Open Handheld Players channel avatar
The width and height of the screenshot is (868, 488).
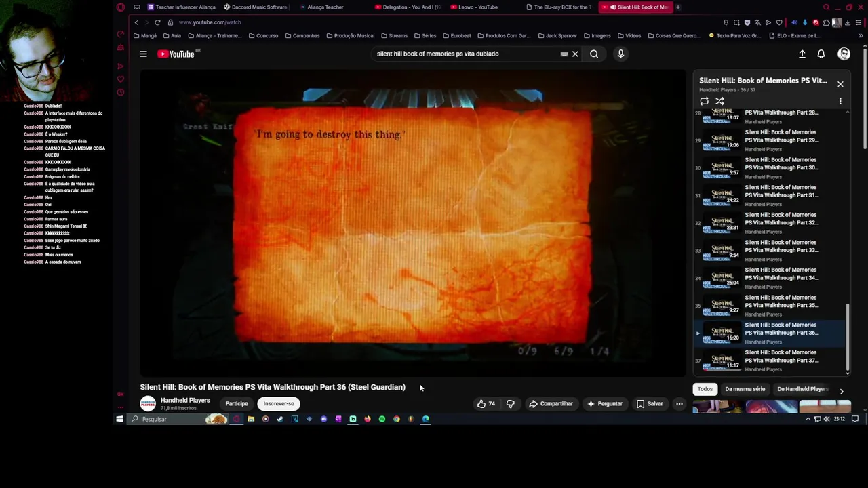click(x=148, y=404)
